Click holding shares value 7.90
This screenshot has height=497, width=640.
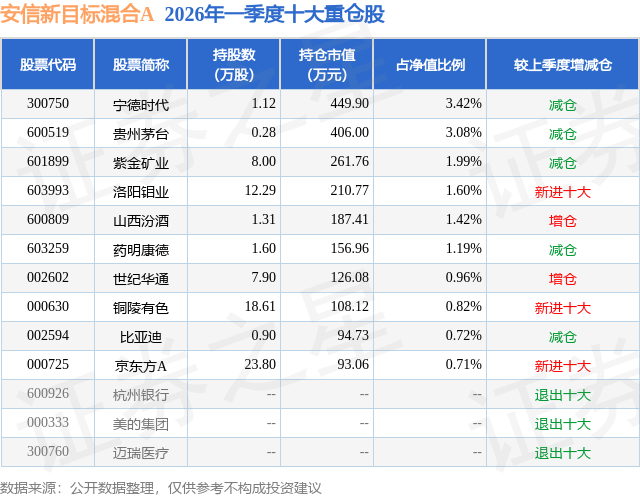(263, 277)
